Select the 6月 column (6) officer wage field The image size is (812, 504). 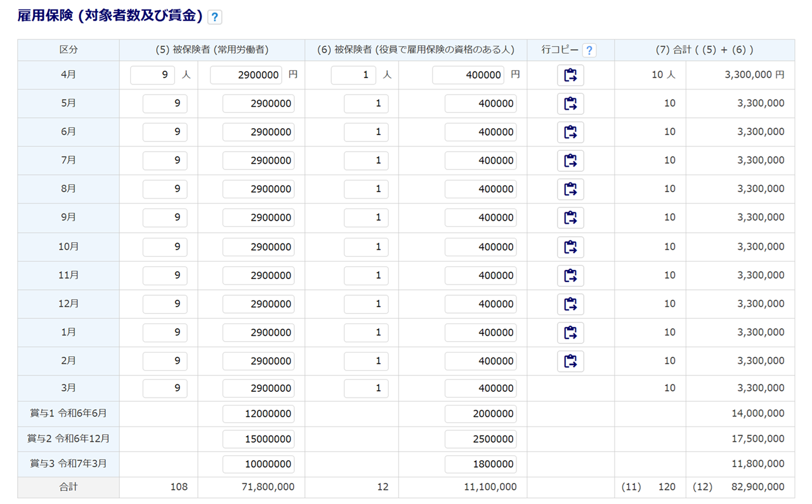480,132
